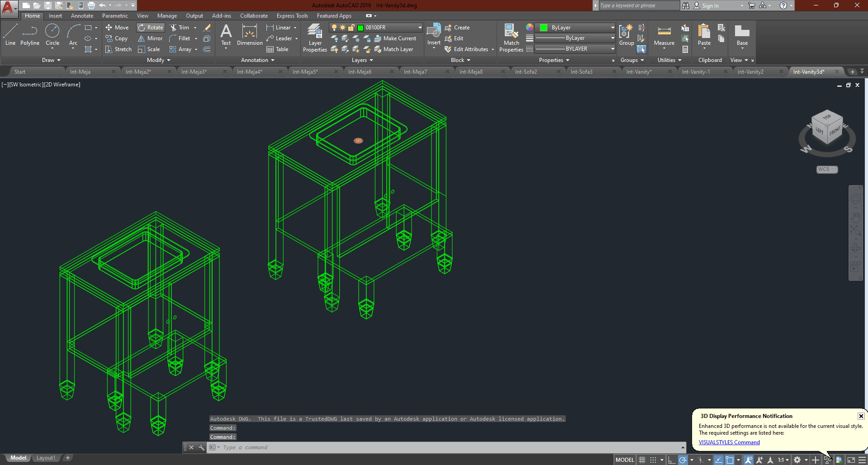Click the Match Properties tool
This screenshot has height=465, width=868.
point(511,38)
